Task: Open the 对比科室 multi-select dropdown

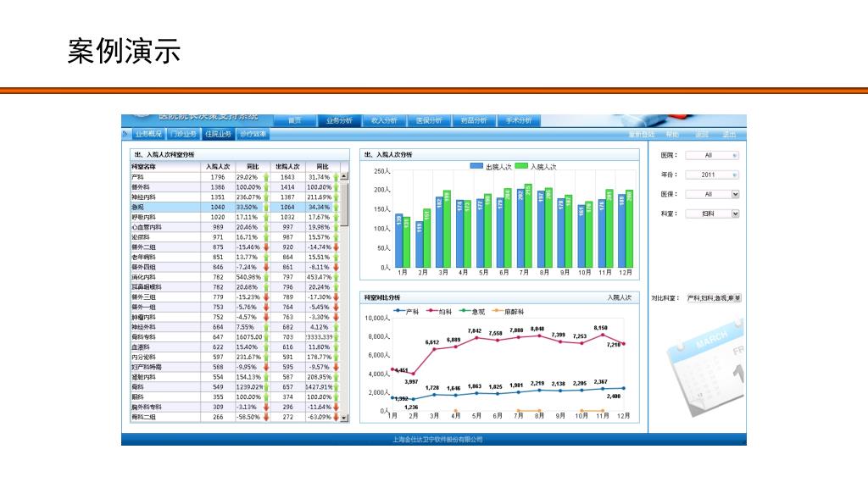Action: coord(714,297)
